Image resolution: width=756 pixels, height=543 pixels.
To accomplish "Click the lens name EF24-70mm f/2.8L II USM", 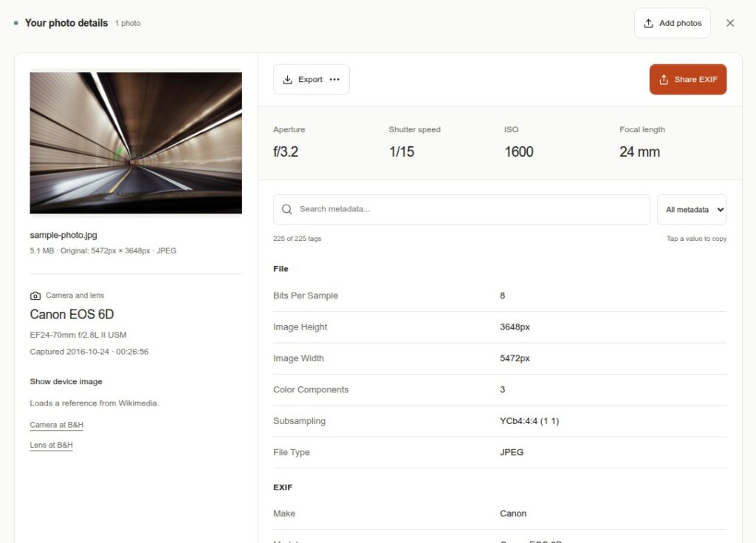I will [78, 335].
